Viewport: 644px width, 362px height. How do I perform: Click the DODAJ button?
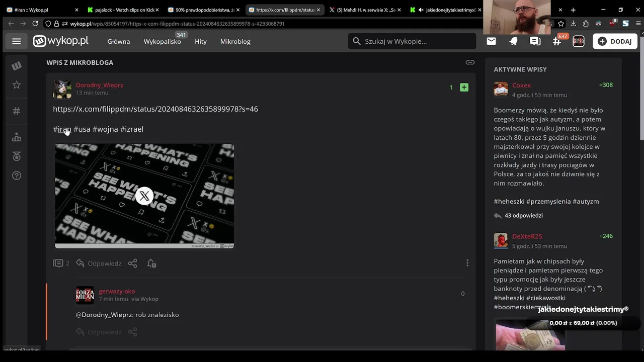tap(615, 41)
